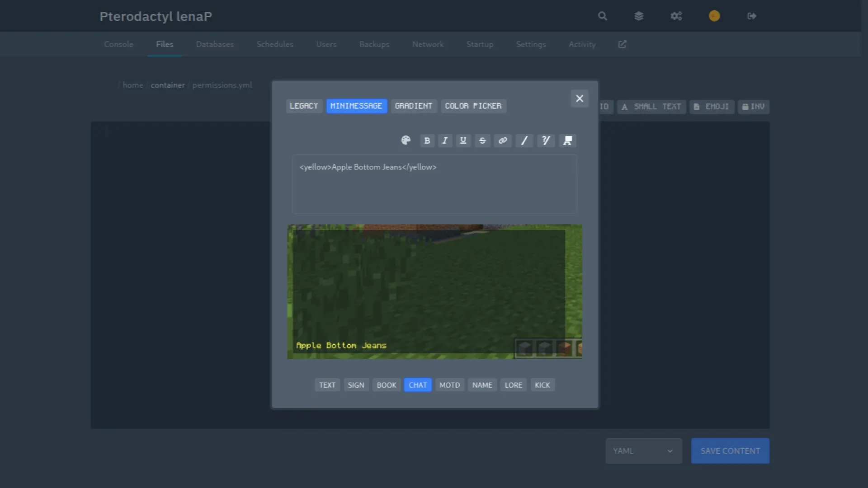868x488 pixels.
Task: Open the YAML language dropdown
Action: (643, 451)
